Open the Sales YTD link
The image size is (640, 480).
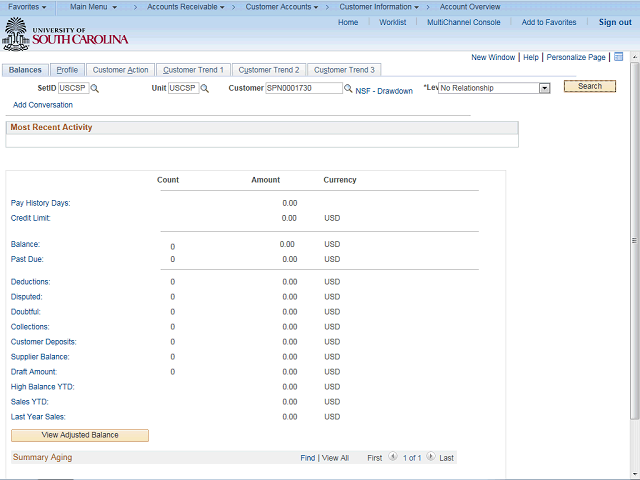pos(30,402)
